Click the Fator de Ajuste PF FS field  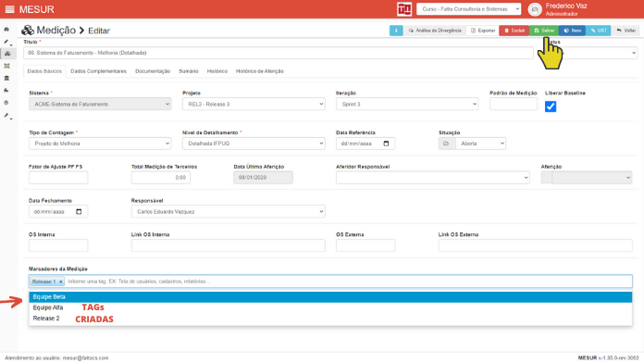click(x=58, y=178)
